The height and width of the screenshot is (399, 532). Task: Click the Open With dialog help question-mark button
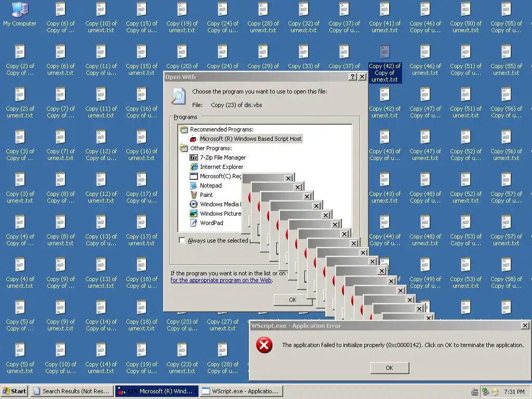click(353, 77)
